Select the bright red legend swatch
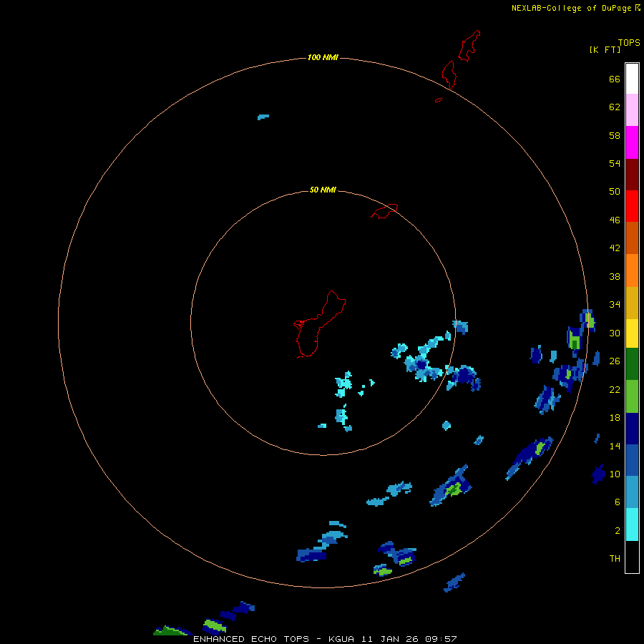The height and width of the screenshot is (644, 644). (x=632, y=206)
